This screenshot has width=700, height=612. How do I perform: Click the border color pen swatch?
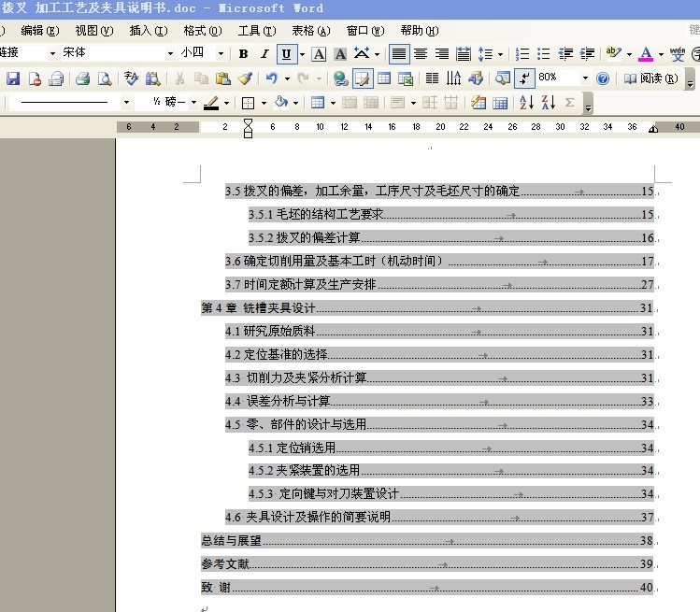(x=210, y=103)
